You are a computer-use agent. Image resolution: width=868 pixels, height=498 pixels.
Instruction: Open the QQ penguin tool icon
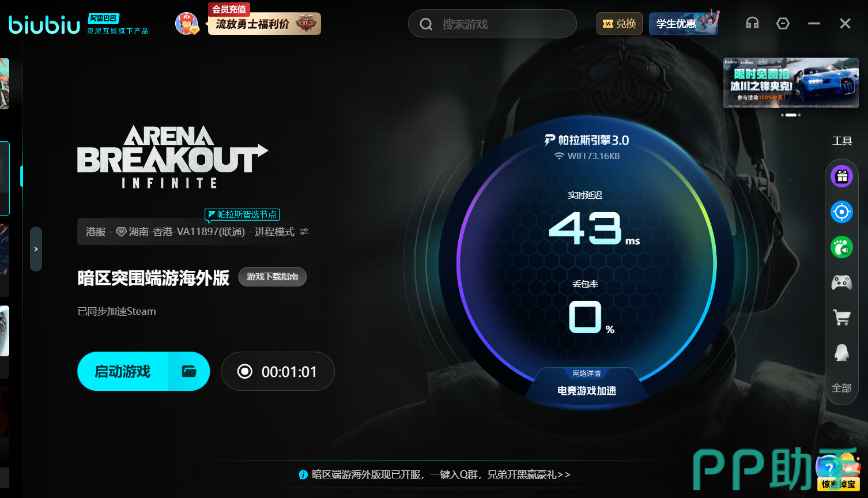(x=841, y=352)
